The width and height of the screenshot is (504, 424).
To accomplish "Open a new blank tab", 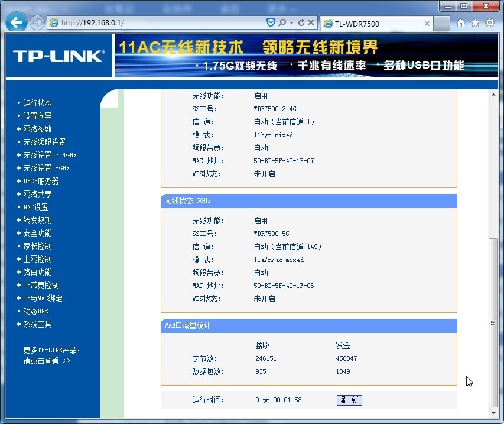I will tap(441, 24).
